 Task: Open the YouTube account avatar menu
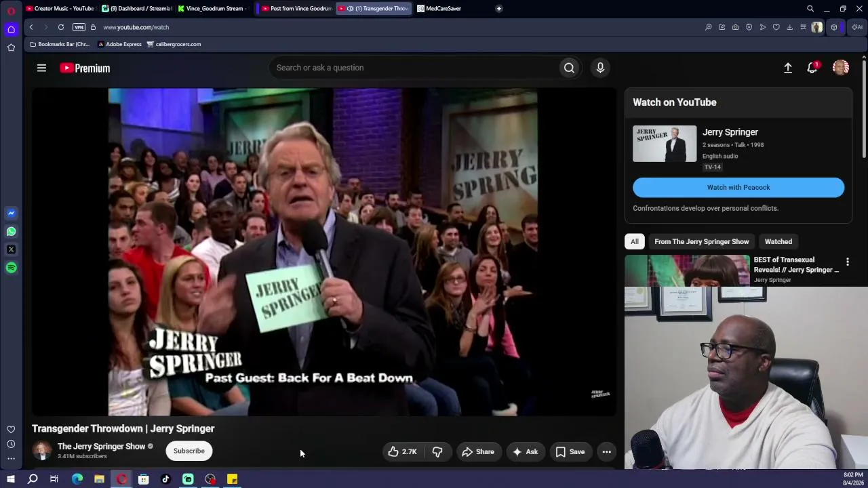[841, 68]
